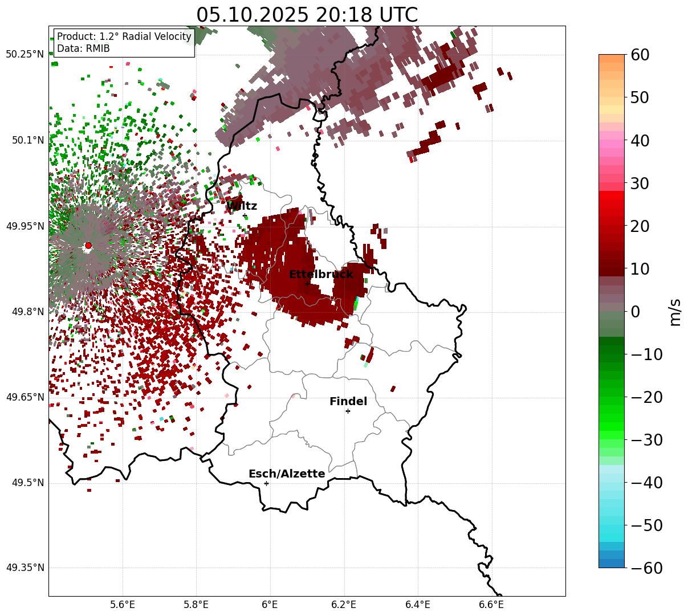Click the 50.1°N latitude tick label
This screenshot has width=688, height=616.
27,140
